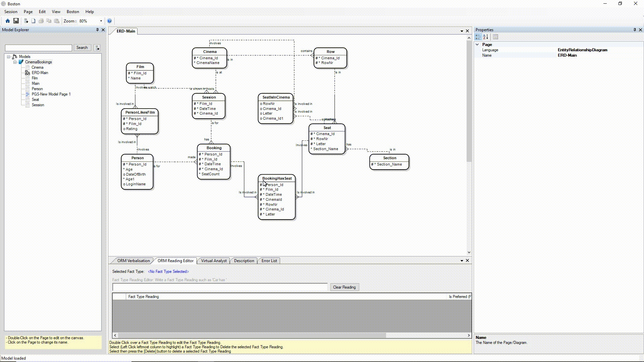This screenshot has width=644, height=362.
Task: Click the Save floppy disk icon
Action: pos(16,21)
